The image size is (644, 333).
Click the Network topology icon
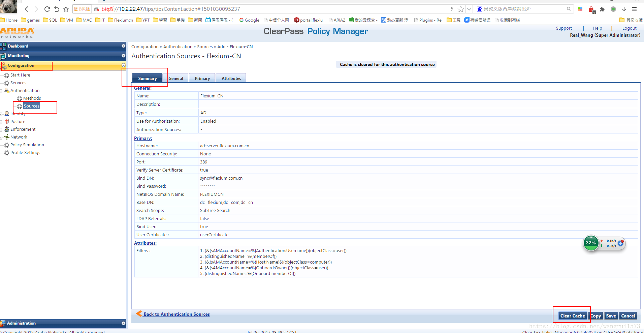pos(7,137)
